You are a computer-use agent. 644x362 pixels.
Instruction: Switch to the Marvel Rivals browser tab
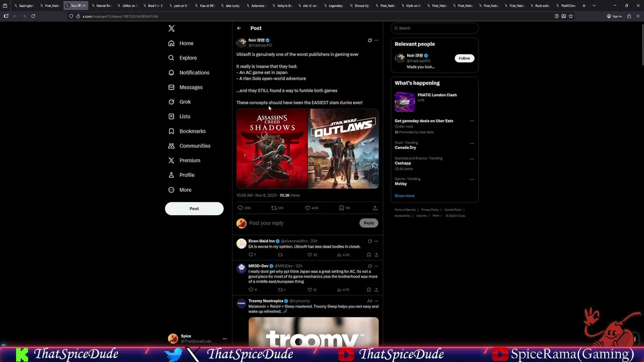[103, 6]
